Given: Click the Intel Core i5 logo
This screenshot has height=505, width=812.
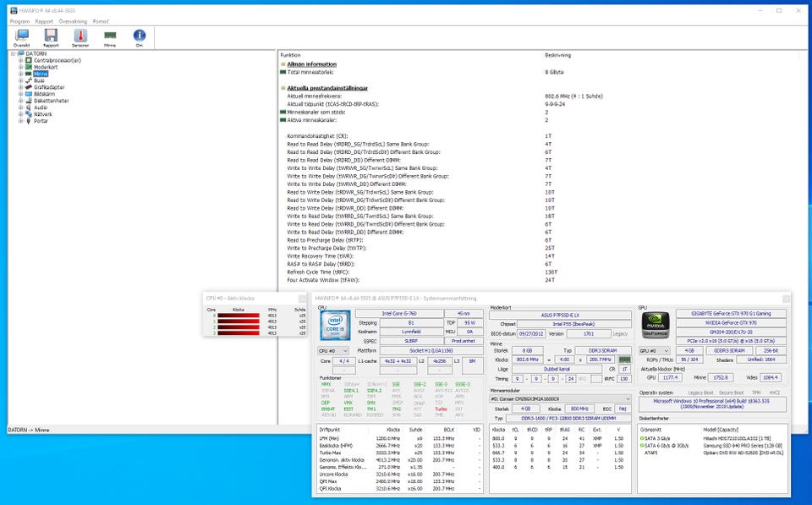Looking at the screenshot, I should click(x=335, y=326).
